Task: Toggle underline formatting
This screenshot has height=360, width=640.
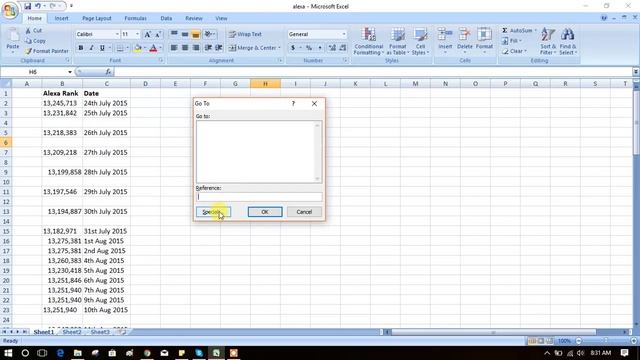Action: (102, 48)
